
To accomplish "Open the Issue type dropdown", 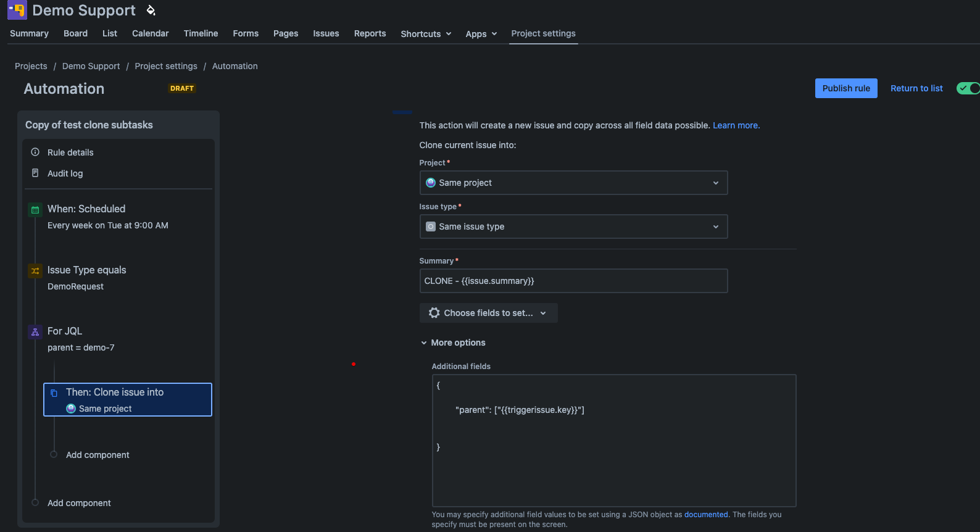I will [x=573, y=227].
